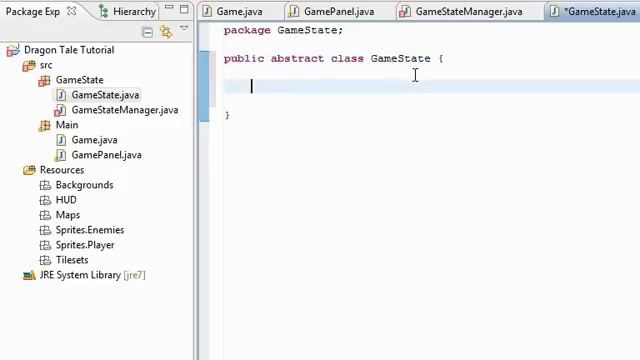Click the GameStateManager.java tab file icon
The width and height of the screenshot is (640, 360).
[404, 11]
